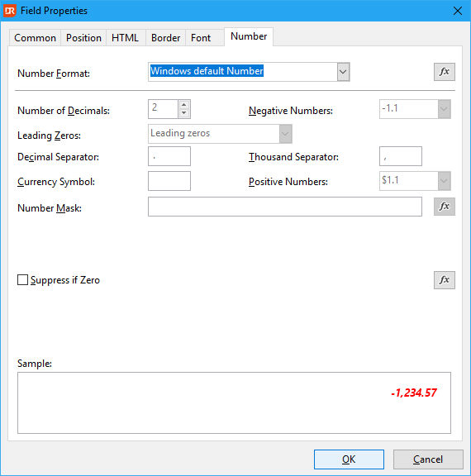
Task: Switch to the Font tab
Action: (x=201, y=38)
